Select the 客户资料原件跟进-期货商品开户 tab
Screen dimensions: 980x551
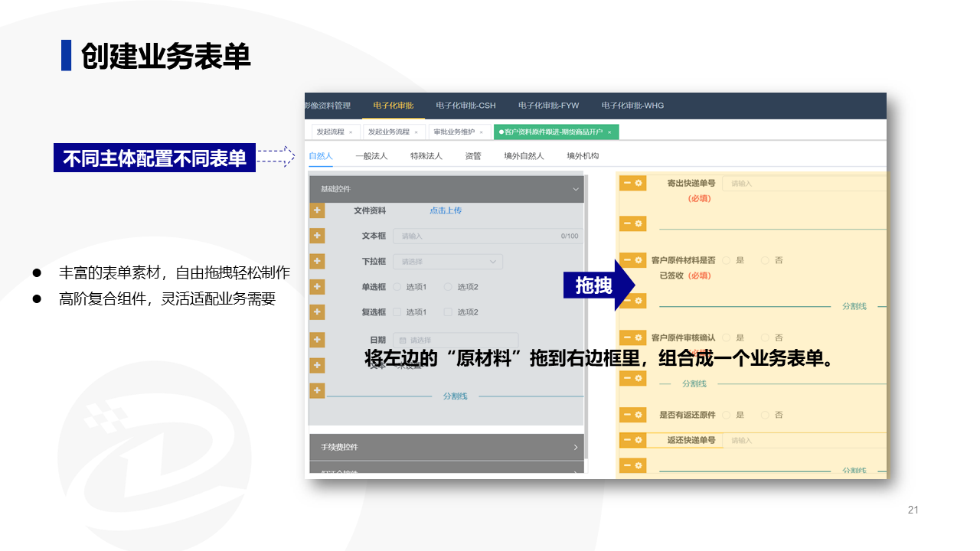tap(556, 132)
